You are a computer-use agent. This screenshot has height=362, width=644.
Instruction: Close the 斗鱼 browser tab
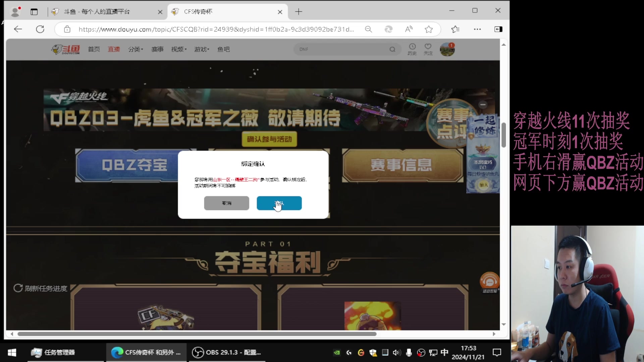pos(160,12)
